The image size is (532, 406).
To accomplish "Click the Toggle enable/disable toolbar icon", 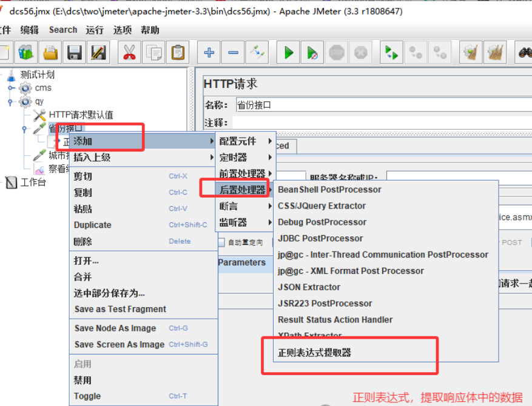I will point(257,53).
